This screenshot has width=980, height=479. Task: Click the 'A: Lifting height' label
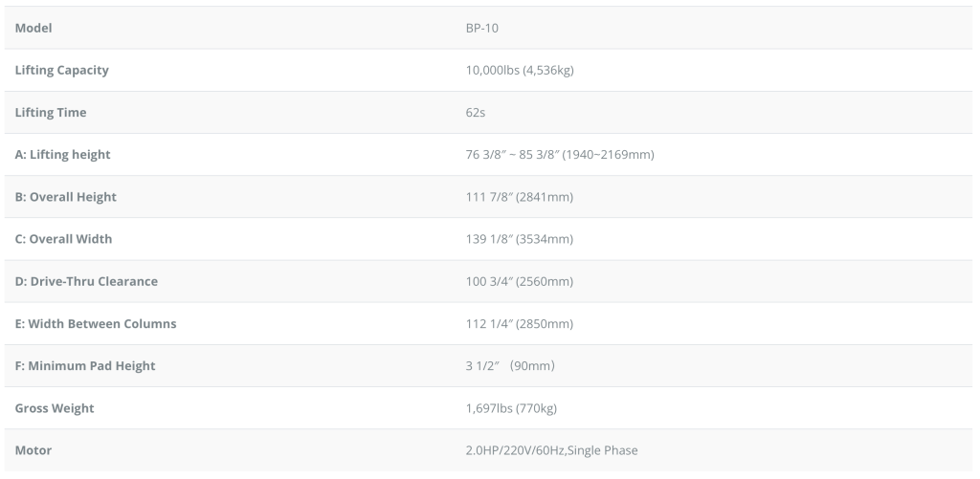[63, 154]
